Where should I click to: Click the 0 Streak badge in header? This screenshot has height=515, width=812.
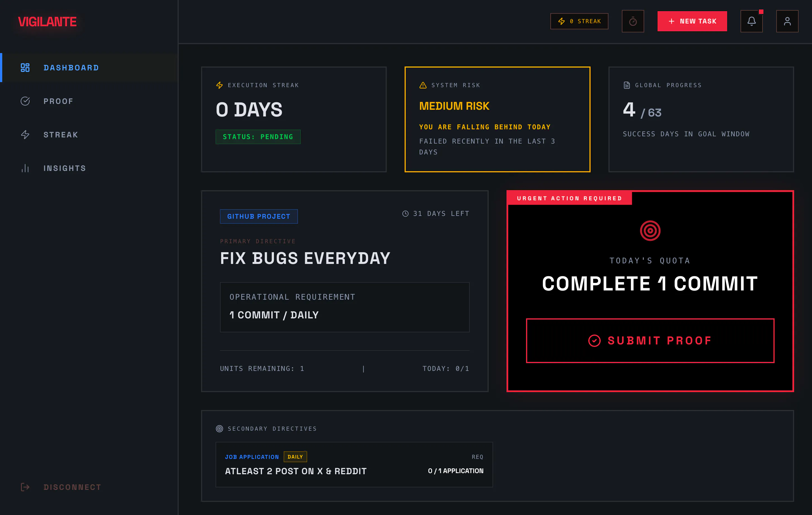579,21
